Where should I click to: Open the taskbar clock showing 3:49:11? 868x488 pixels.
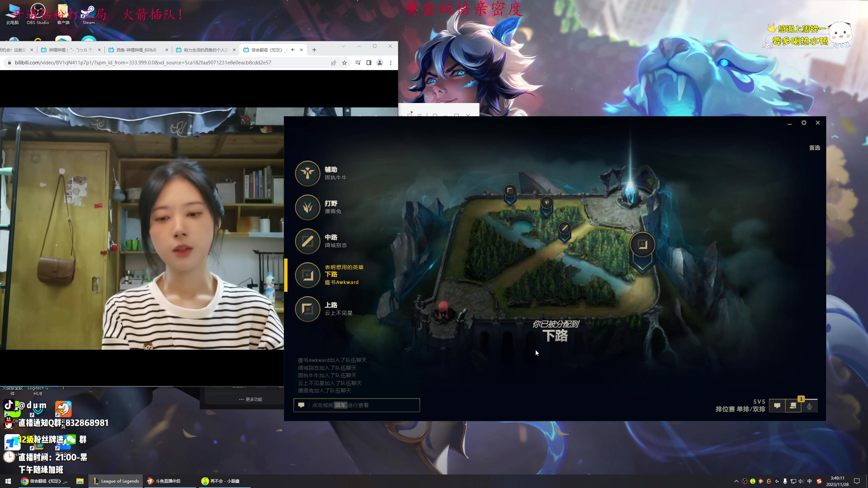coord(837,481)
